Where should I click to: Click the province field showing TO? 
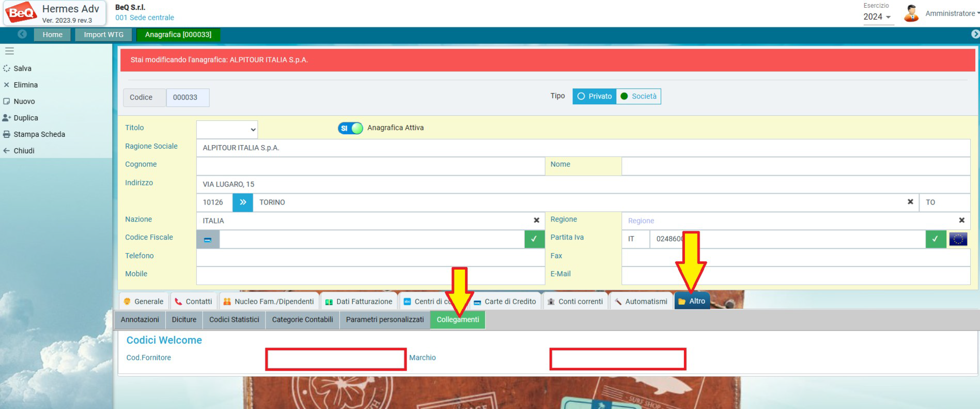(x=944, y=202)
